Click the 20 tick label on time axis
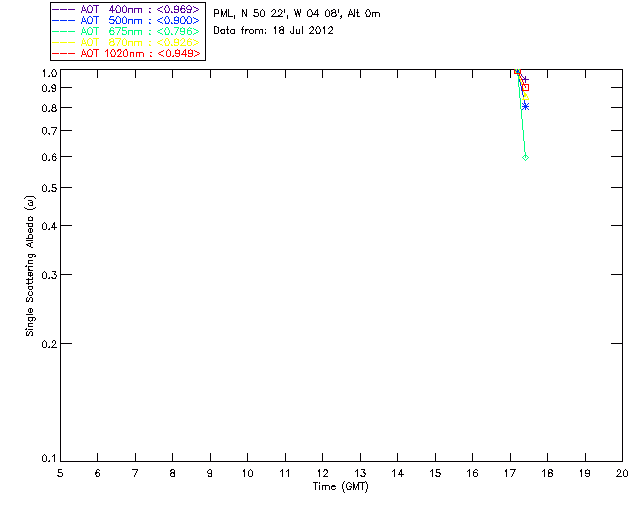Viewport: 640px width, 512px height. click(622, 472)
